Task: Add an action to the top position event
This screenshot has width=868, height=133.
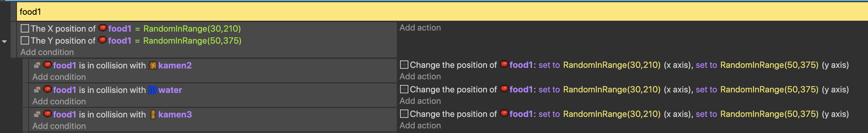Action: point(420,28)
